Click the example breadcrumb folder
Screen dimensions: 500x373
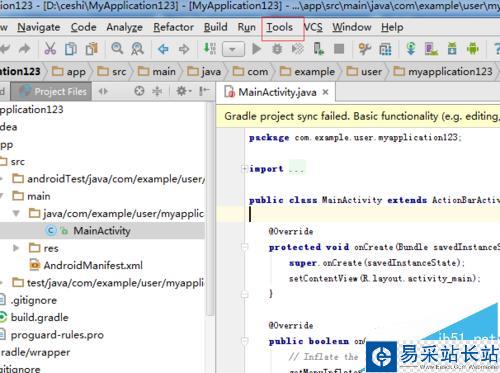coord(307,71)
